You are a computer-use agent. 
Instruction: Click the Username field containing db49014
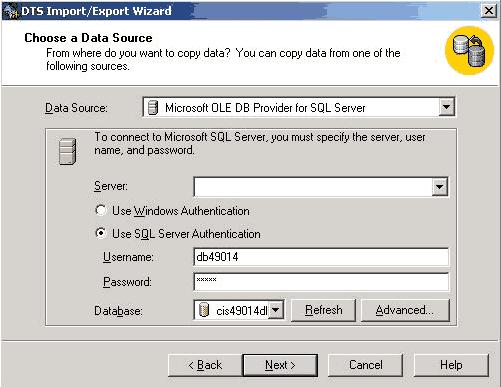(x=321, y=257)
